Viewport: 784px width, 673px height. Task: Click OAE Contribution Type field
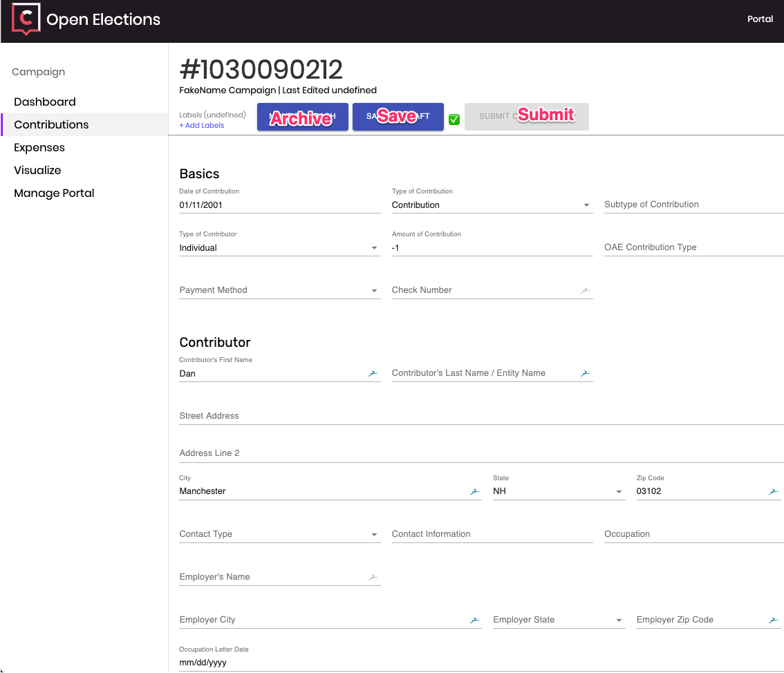point(694,247)
